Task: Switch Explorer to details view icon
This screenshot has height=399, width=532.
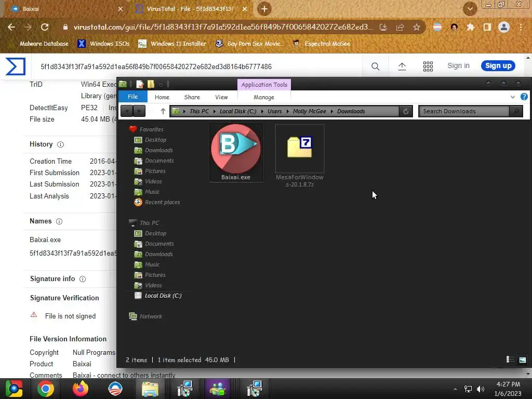Action: [510, 360]
